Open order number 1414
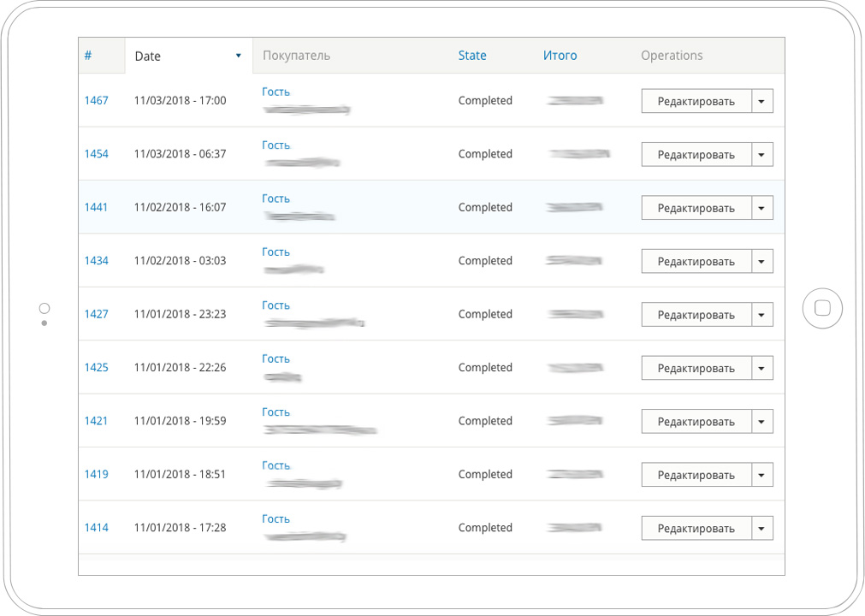This screenshot has width=865, height=616. point(96,528)
